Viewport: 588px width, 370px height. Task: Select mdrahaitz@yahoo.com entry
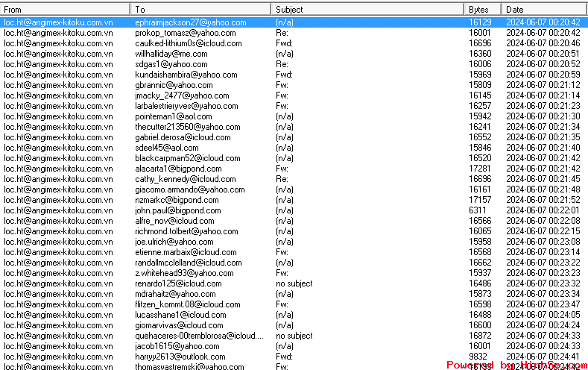pos(175,295)
